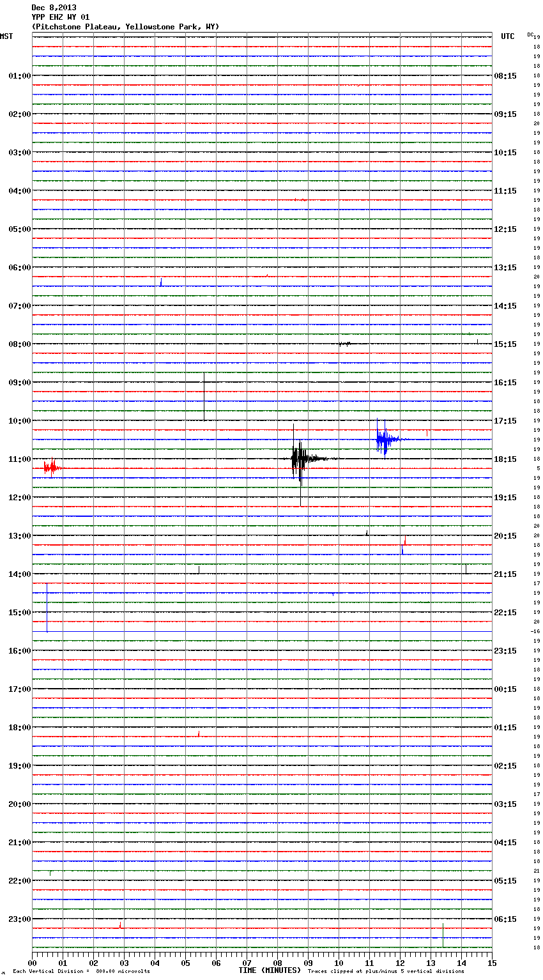Click minute 00 on the bottom time axis

pyautogui.click(x=33, y=963)
